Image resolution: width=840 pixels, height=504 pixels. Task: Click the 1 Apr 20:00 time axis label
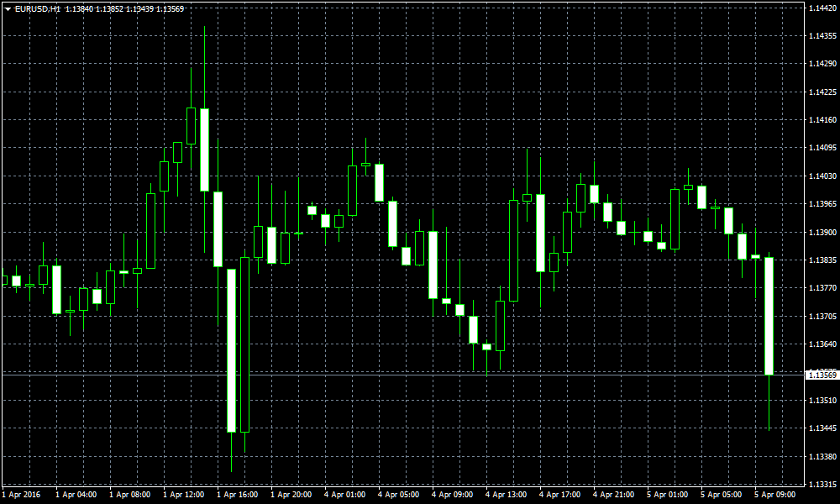[291, 495]
